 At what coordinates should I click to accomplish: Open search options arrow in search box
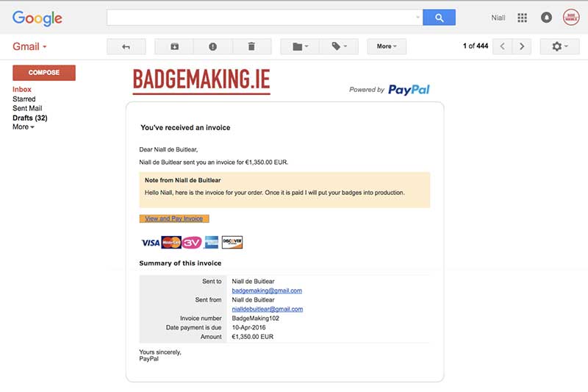pos(417,17)
